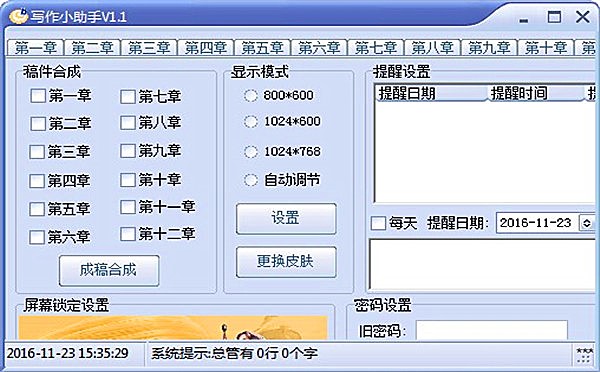
Task: Click the 系统提示 status message
Action: coord(234,353)
